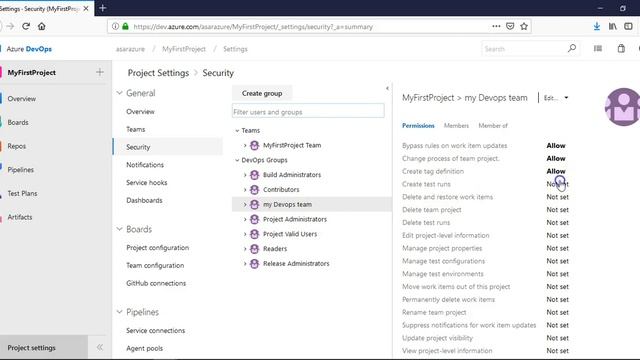Go to asarazure breadcrumb link
Image resolution: width=640 pixels, height=360 pixels.
(x=130, y=49)
